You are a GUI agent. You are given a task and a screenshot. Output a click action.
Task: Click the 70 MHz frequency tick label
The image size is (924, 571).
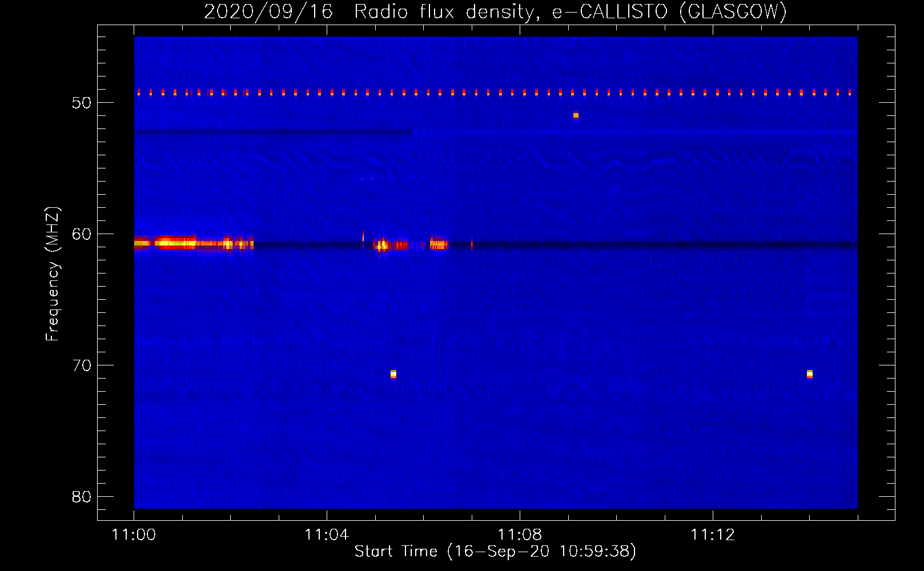pos(82,365)
